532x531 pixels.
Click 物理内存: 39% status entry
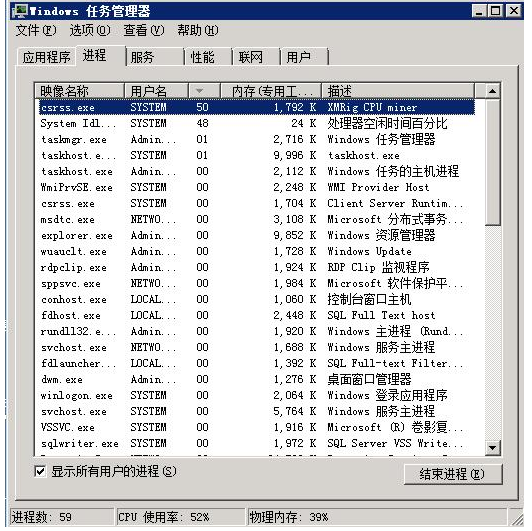pyautogui.click(x=377, y=517)
